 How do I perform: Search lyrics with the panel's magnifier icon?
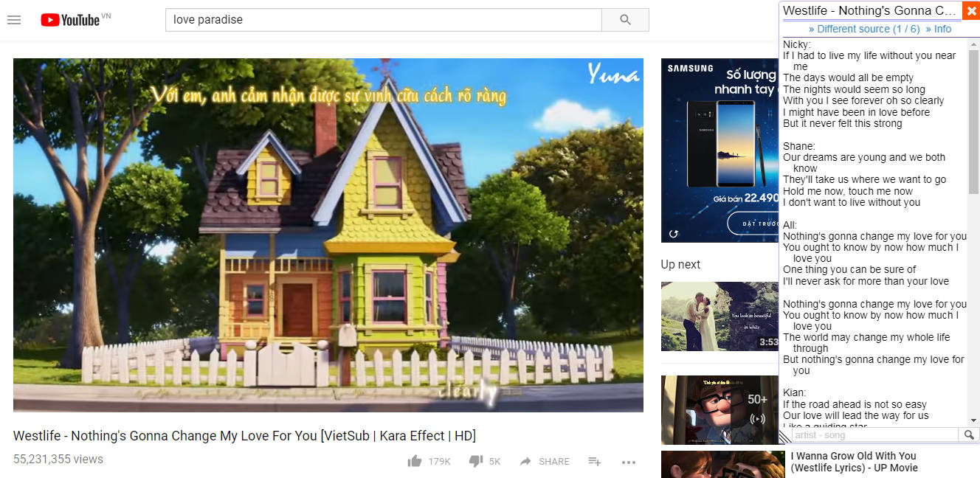(970, 435)
